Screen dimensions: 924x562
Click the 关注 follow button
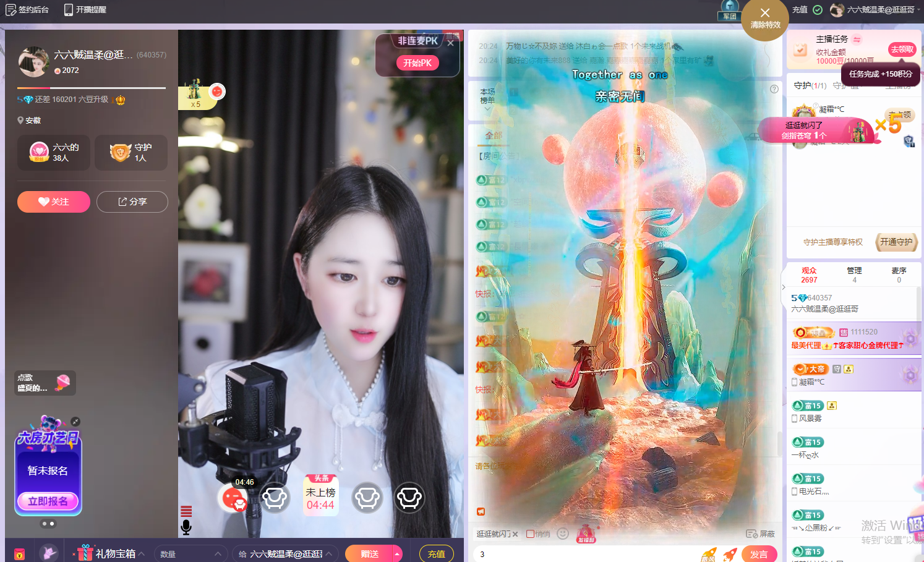(54, 202)
